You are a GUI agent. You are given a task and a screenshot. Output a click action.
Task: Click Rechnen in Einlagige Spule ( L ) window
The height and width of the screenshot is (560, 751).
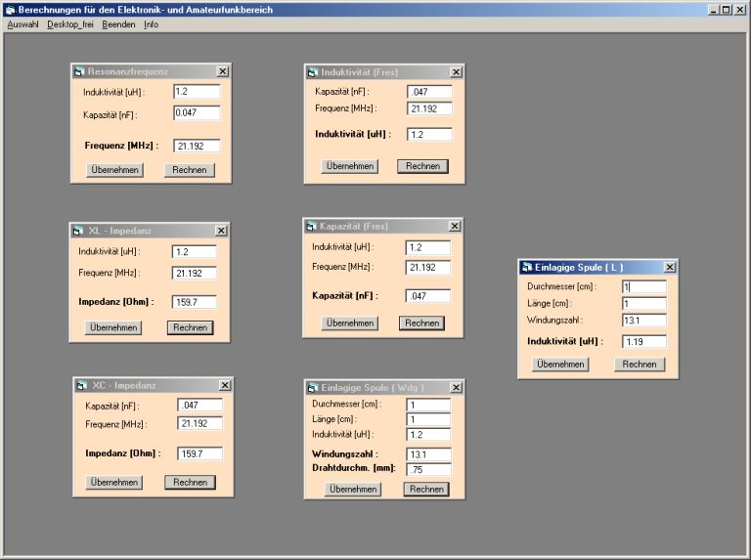tap(640, 365)
